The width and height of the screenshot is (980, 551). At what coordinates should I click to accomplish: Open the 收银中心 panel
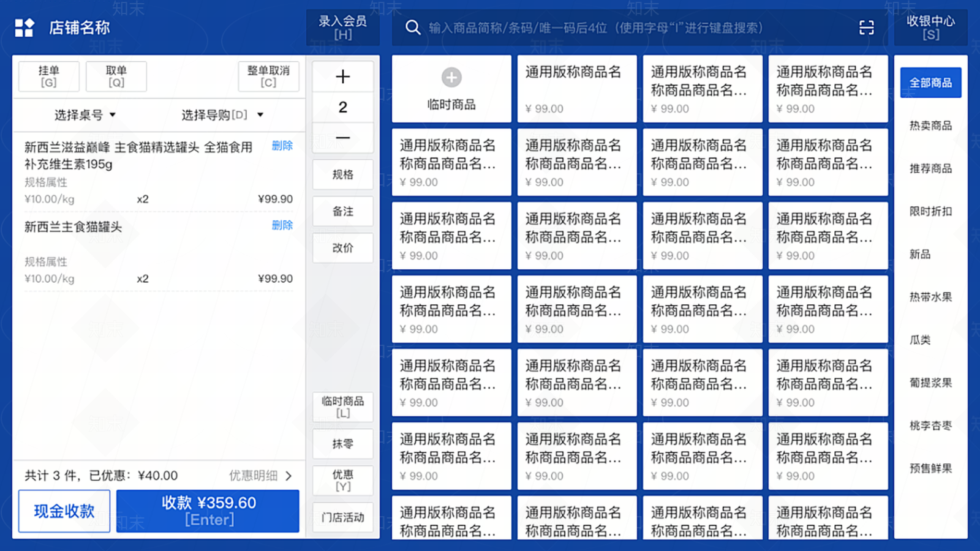pyautogui.click(x=930, y=28)
